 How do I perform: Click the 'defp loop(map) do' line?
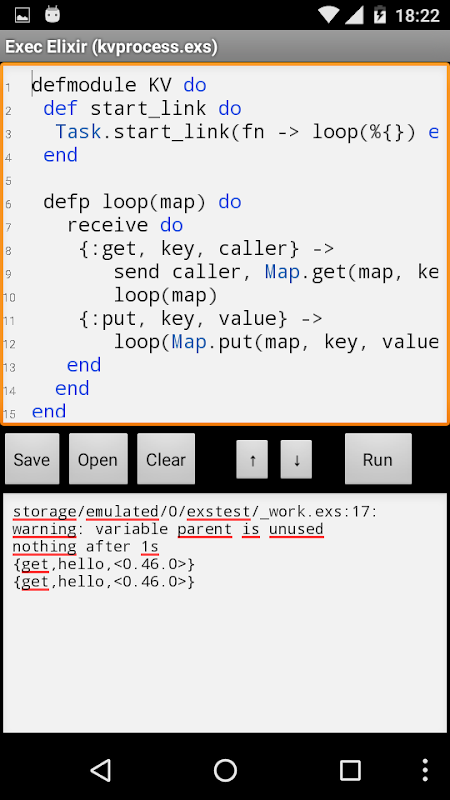pos(142,202)
